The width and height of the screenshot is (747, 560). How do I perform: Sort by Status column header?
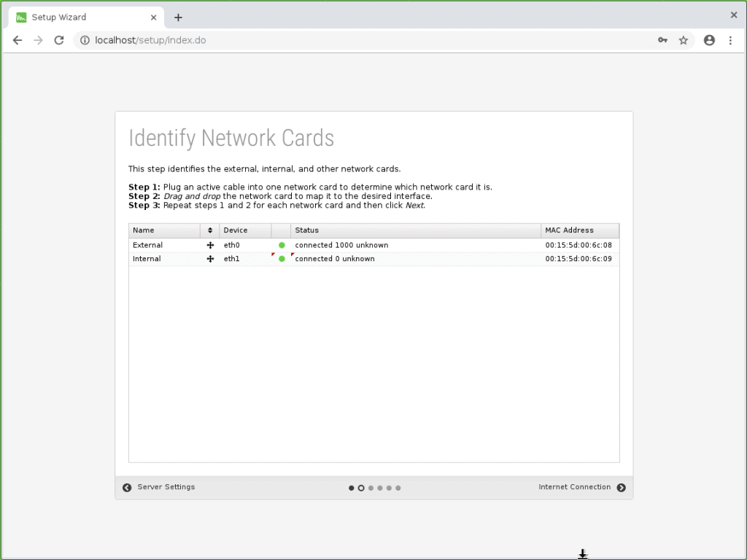[x=416, y=230]
